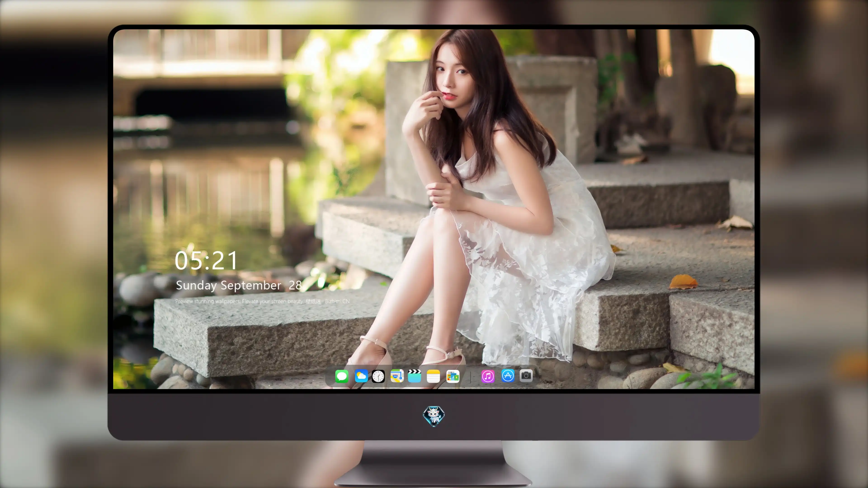Launch the pink iTunes Store icon
Viewport: 868px width, 488px height.
pyautogui.click(x=488, y=376)
